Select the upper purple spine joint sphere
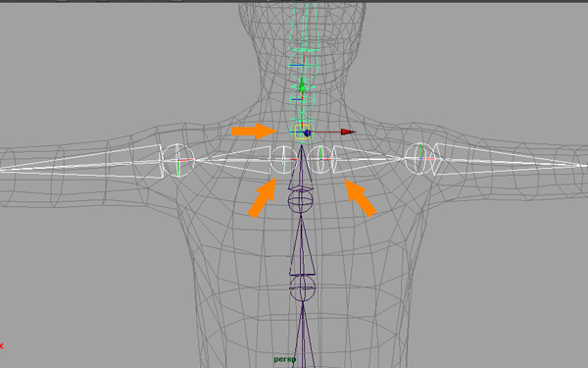Viewport: 588px width, 368px height. pyautogui.click(x=300, y=201)
